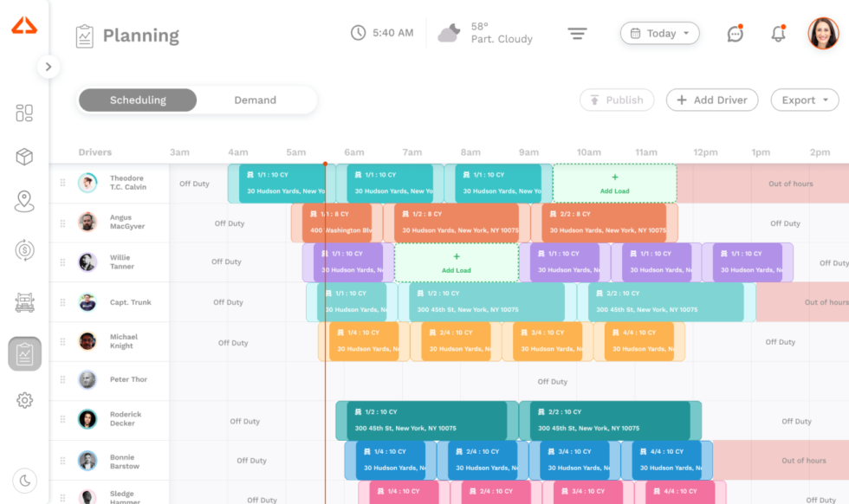Expand the collapsed sidebar with the arrow chevron
This screenshot has height=504, width=849.
pos(49,66)
